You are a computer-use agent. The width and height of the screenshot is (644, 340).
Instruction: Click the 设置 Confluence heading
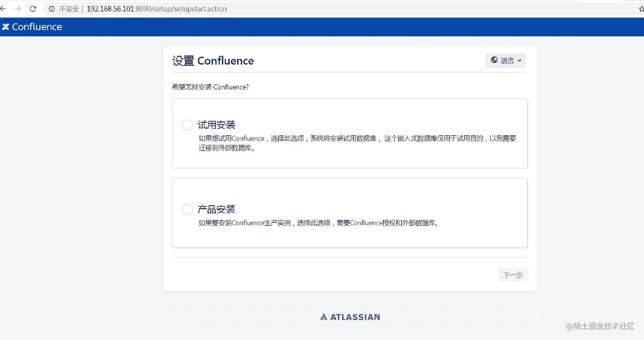(213, 60)
